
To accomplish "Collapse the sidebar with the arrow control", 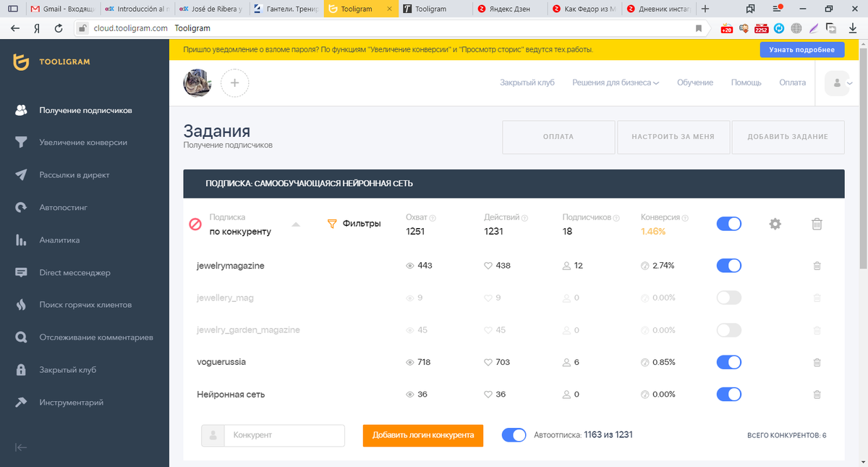I will [x=22, y=447].
